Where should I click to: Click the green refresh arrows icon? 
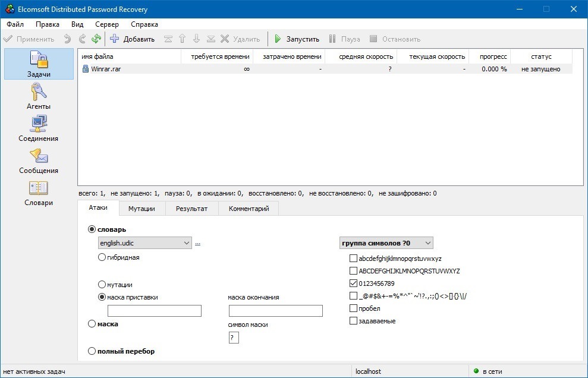(x=96, y=39)
